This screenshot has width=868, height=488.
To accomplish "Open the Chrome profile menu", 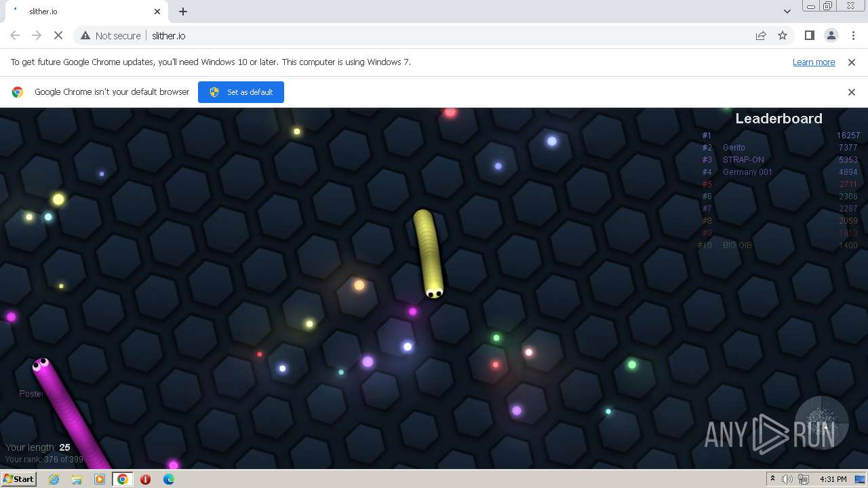I will click(831, 35).
